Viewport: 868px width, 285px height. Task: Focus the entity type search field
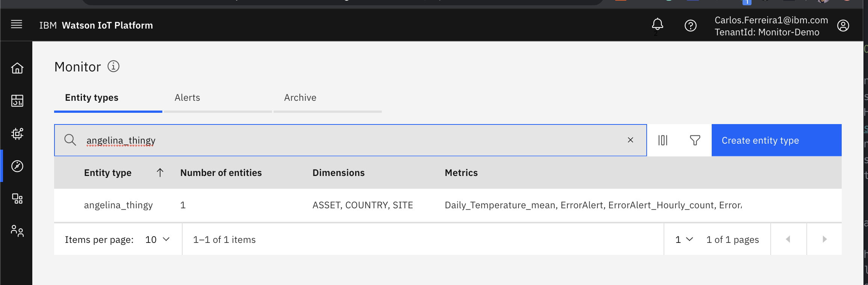(x=351, y=140)
